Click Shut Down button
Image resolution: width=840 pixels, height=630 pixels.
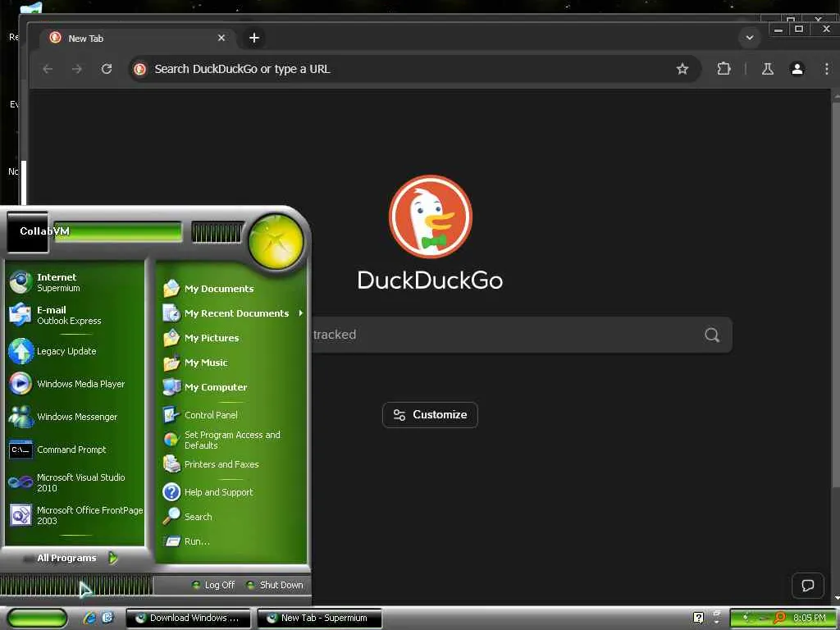click(x=275, y=585)
